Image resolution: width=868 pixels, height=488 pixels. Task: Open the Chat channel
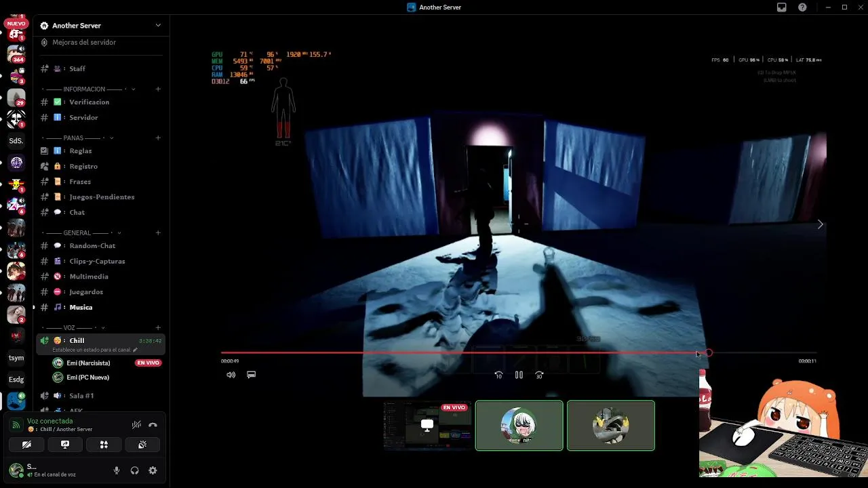click(101, 212)
